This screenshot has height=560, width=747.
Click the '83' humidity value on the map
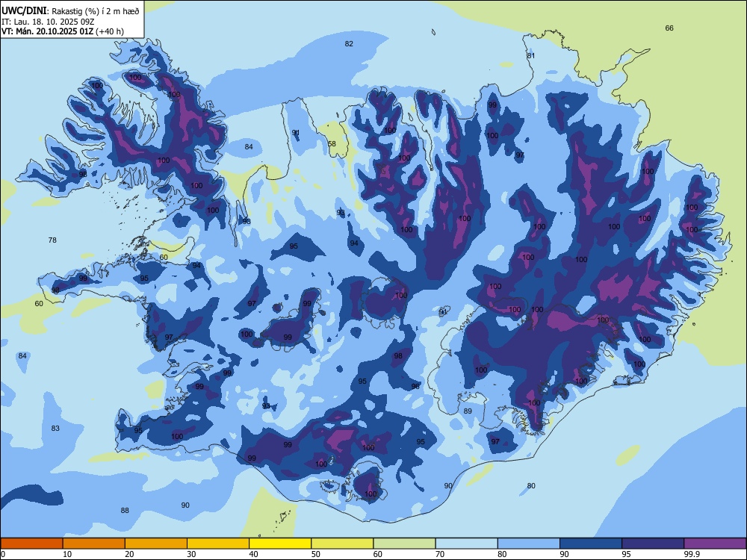click(55, 428)
